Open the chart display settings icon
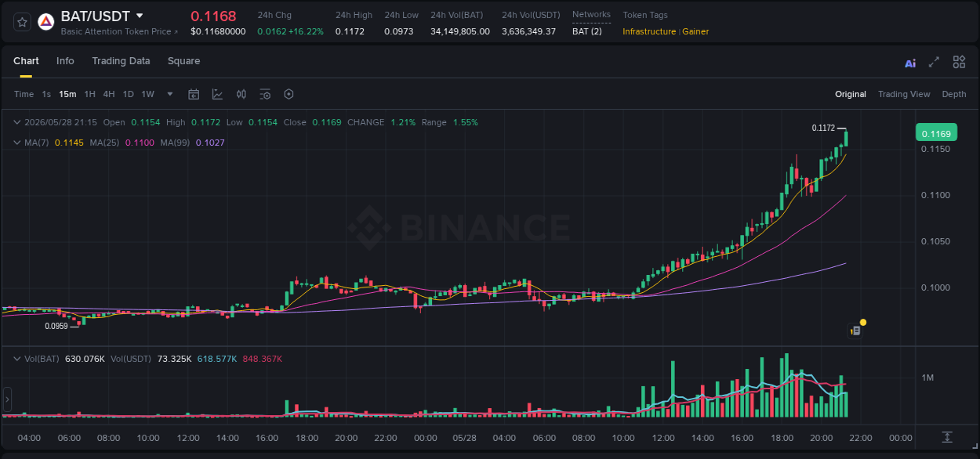The image size is (980, 459). (265, 94)
